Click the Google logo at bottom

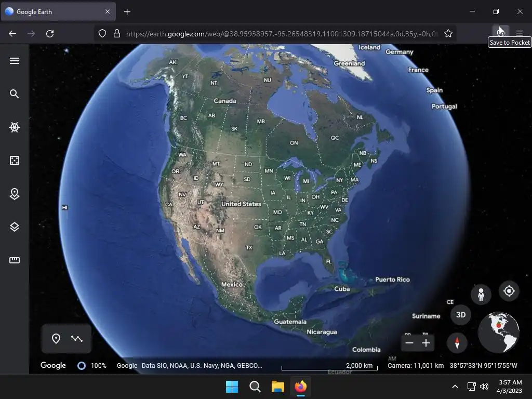click(53, 365)
